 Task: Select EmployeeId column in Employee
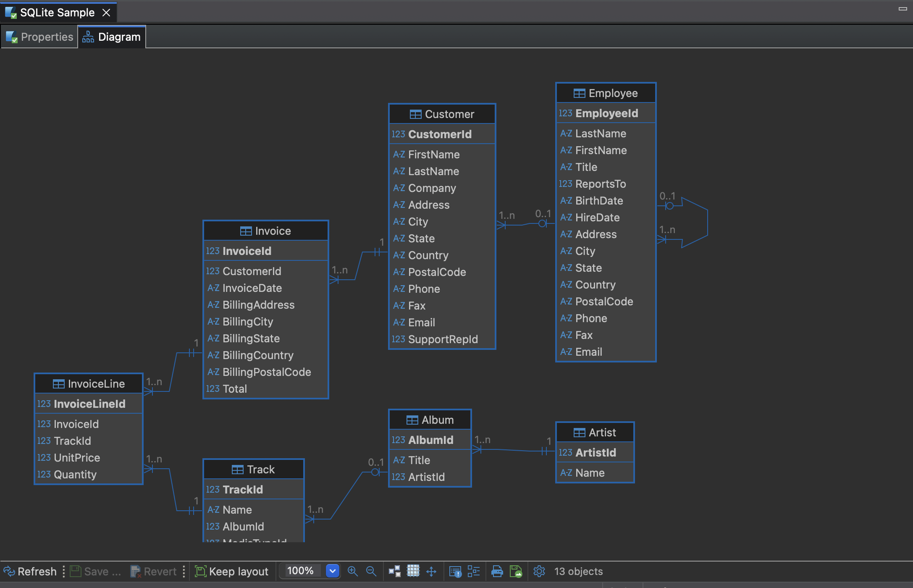(606, 113)
